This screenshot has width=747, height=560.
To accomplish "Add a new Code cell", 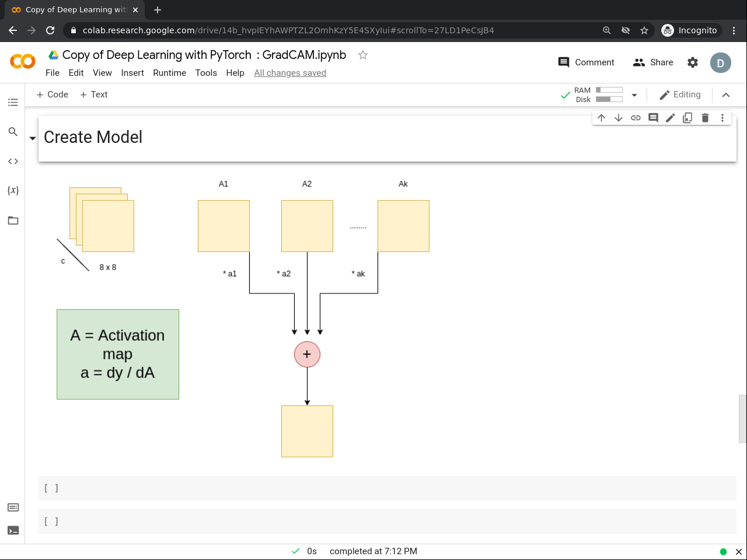I will click(x=53, y=94).
